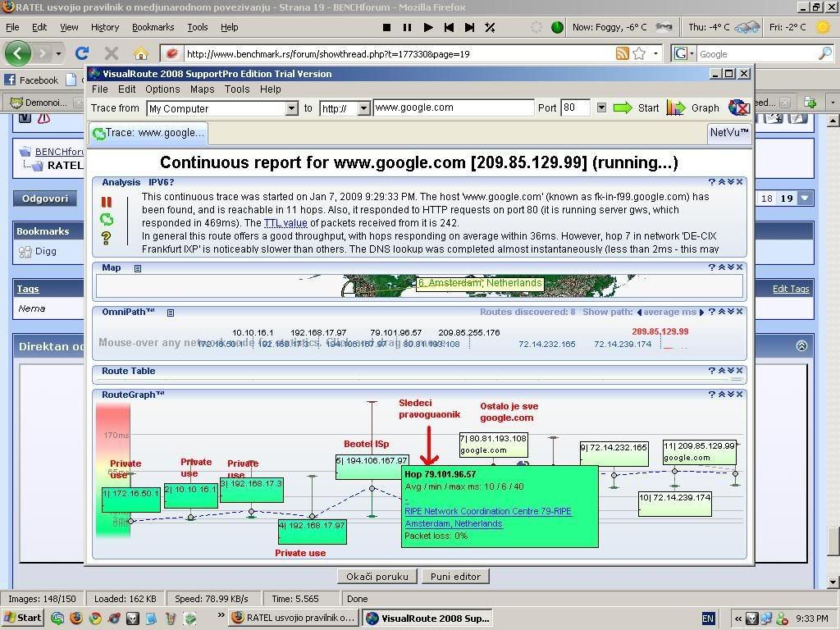Click the OmniPath show path left arrow

pyautogui.click(x=639, y=313)
